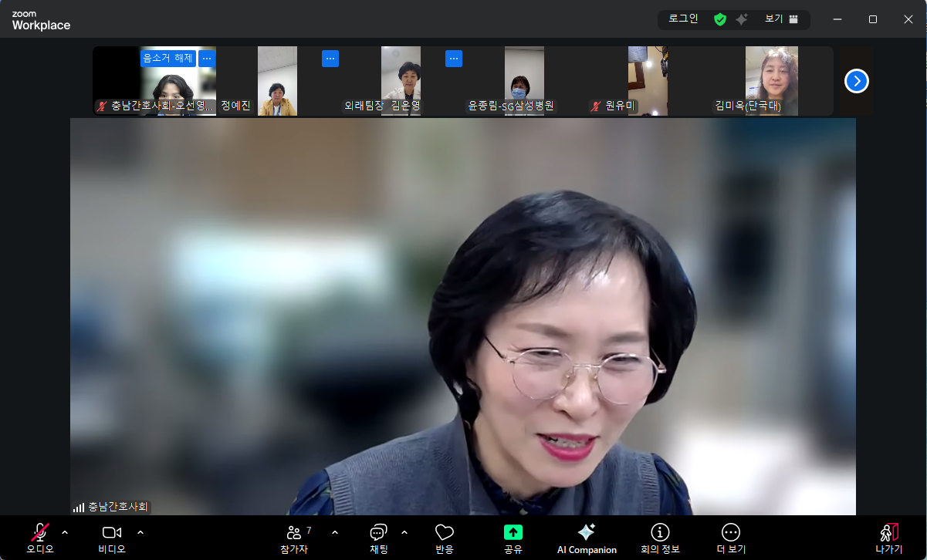
Task: Expand video options arrow next to 비디오
Action: [140, 532]
